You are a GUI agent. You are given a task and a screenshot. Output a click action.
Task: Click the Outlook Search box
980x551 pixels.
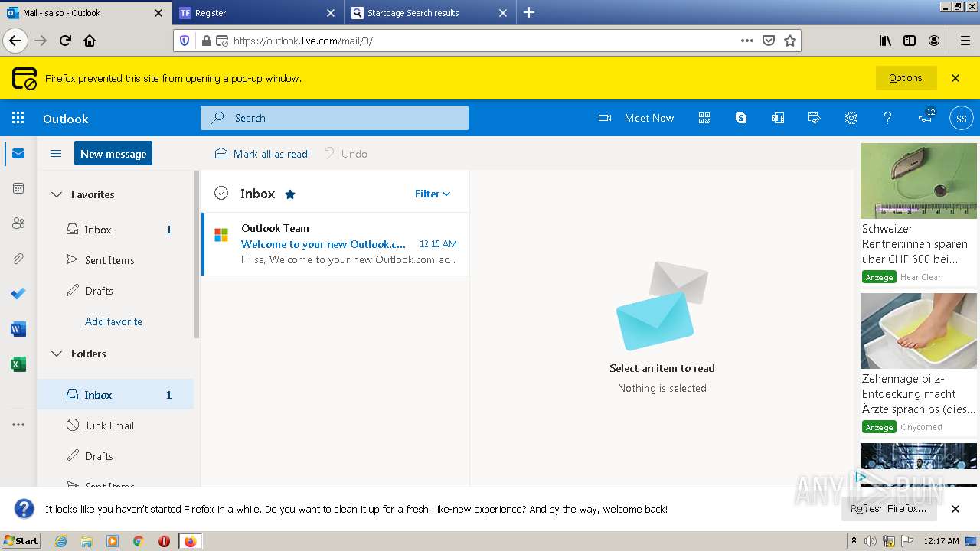pos(335,118)
